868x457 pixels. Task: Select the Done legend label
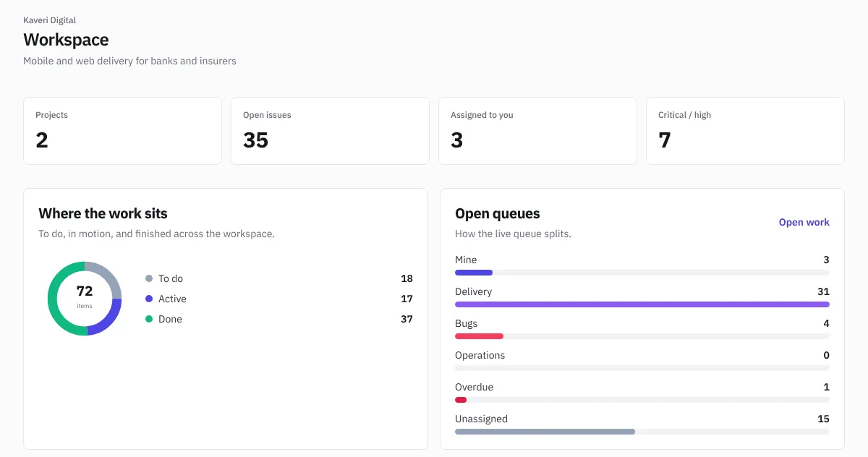170,319
